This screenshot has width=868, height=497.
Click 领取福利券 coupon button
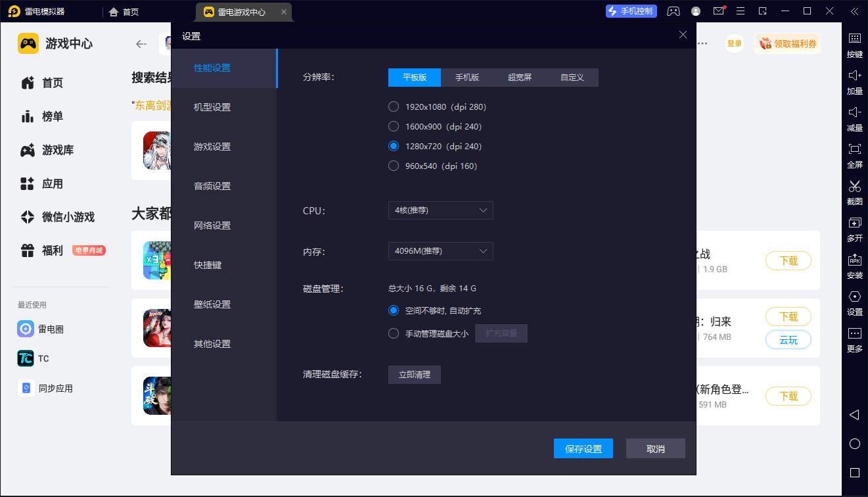coord(787,43)
